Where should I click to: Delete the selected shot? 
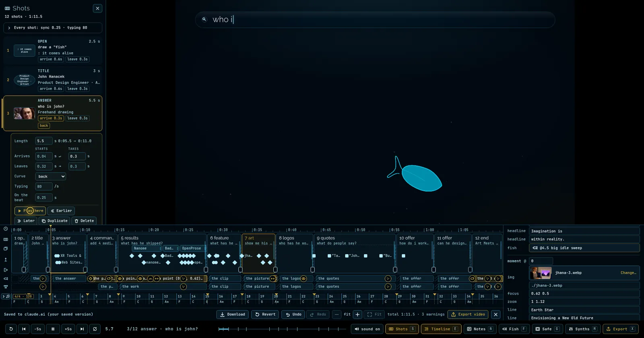coord(84,221)
